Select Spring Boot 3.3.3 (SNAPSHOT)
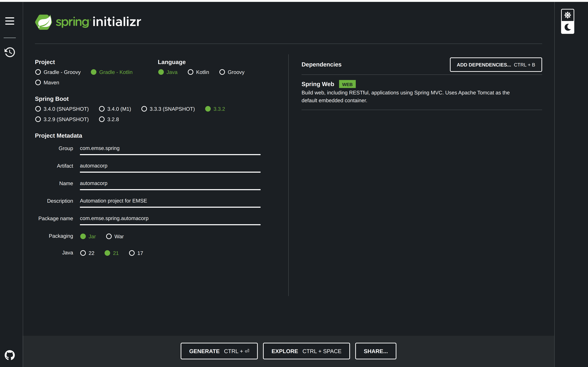This screenshot has width=588, height=367. [x=168, y=109]
